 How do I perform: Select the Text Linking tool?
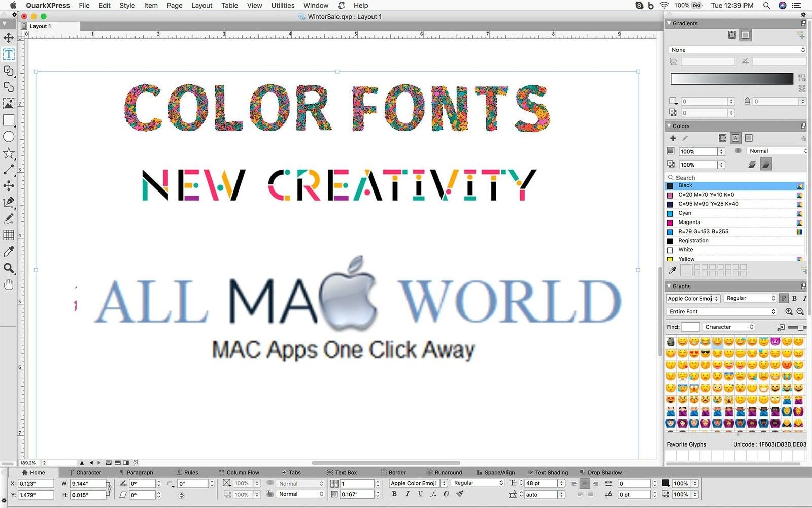9,71
